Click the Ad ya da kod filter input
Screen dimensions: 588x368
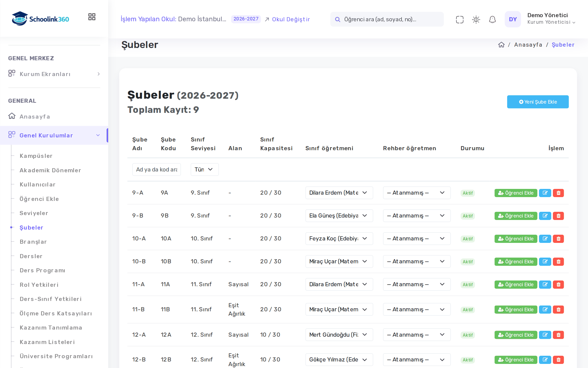point(157,170)
